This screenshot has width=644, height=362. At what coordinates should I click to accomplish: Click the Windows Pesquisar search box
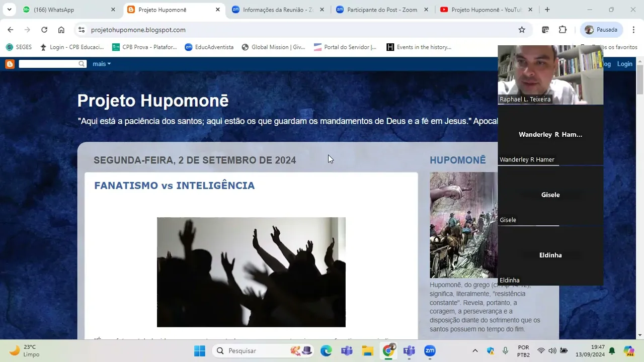pos(263,351)
